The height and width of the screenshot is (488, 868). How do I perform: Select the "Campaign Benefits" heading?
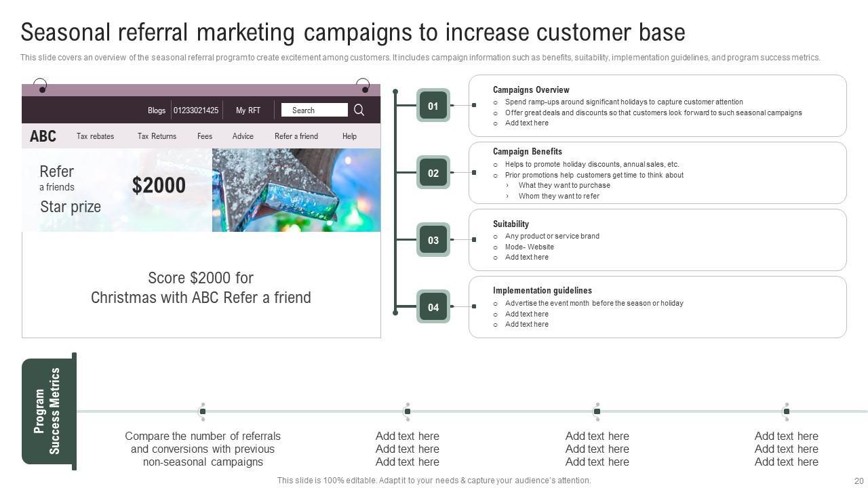click(528, 152)
